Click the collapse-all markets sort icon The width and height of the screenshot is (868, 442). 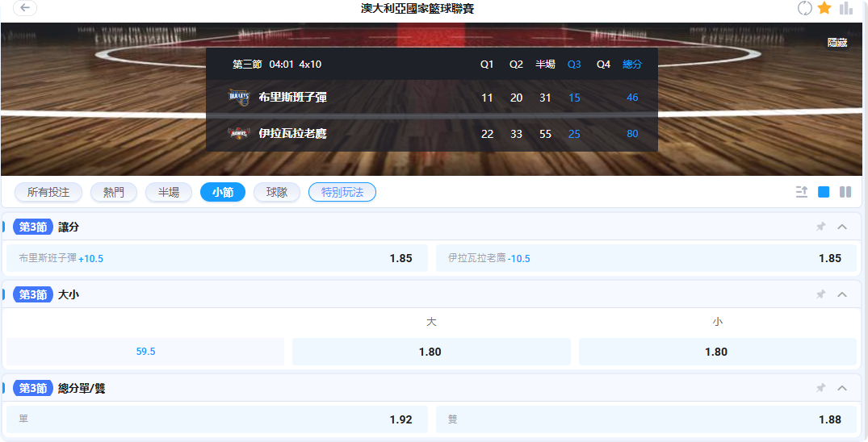click(802, 192)
